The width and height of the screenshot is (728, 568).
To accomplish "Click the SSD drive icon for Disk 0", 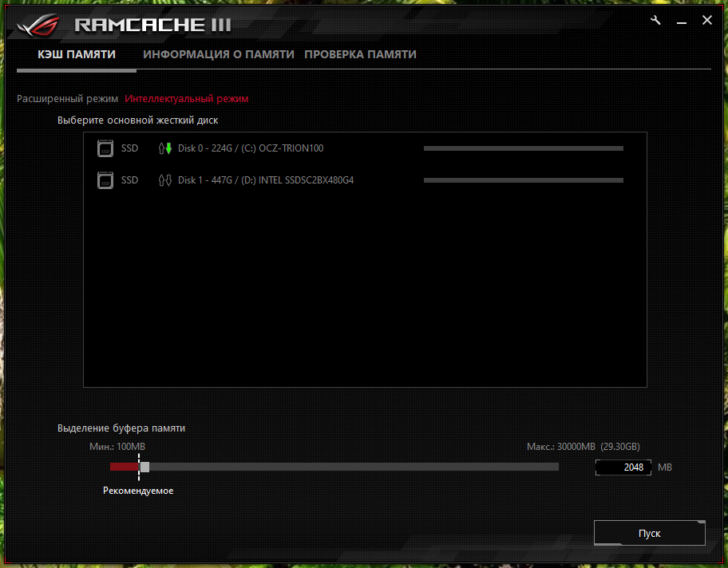I will tap(105, 148).
